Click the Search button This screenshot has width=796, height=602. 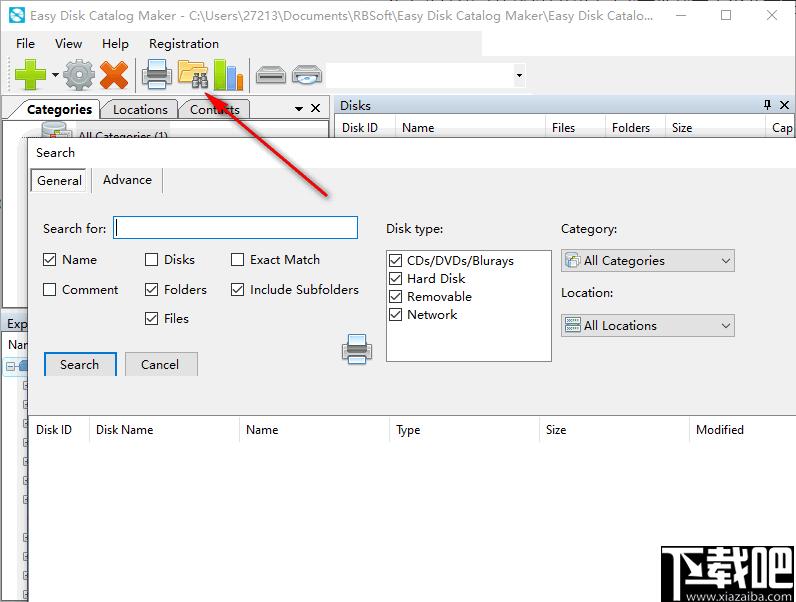(x=80, y=365)
